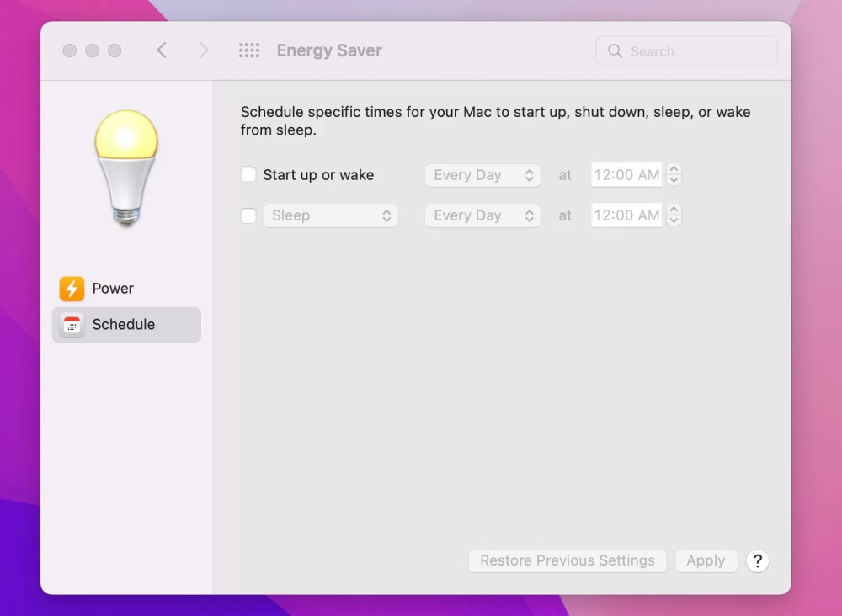Tick the checkbox next to Sleep dropdown
The image size is (842, 616).
[x=248, y=215]
